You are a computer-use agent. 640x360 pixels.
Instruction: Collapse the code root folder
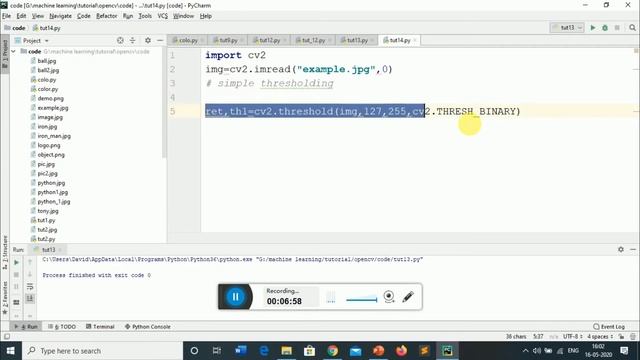[14, 51]
